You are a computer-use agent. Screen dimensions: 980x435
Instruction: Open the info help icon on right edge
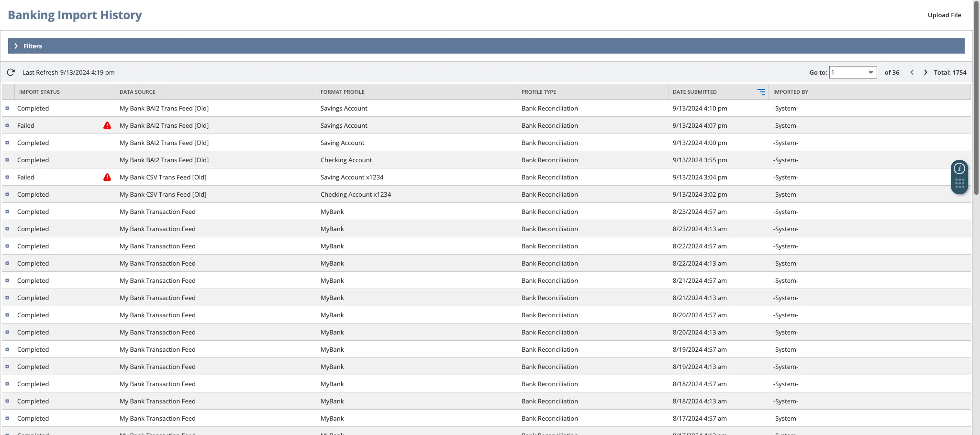959,168
